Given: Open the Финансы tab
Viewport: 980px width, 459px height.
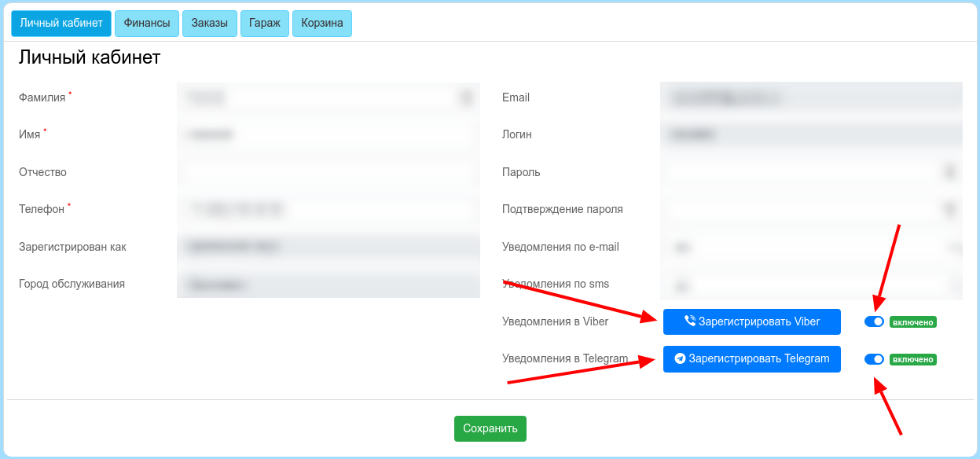Looking at the screenshot, I should (x=147, y=24).
